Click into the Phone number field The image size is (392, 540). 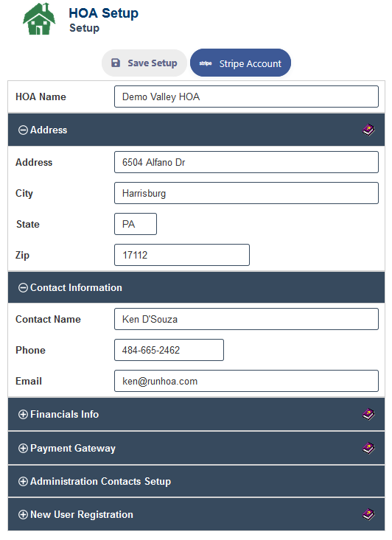(x=169, y=350)
